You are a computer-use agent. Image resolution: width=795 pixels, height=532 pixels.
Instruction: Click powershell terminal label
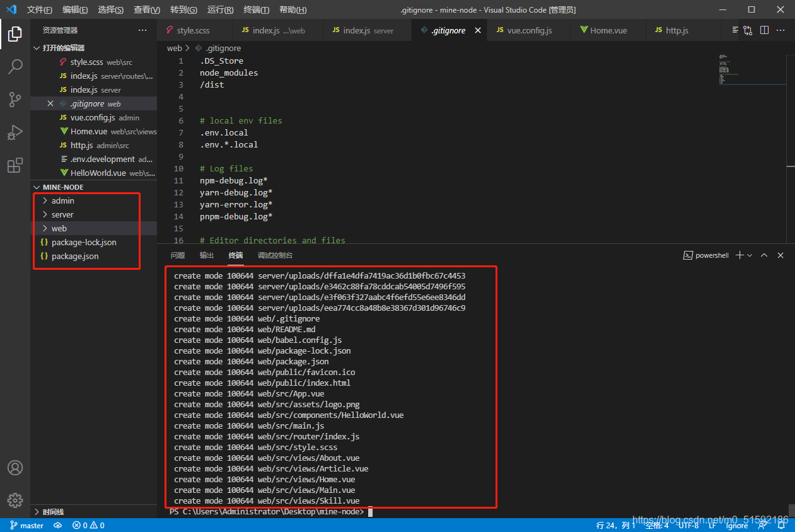coord(706,255)
